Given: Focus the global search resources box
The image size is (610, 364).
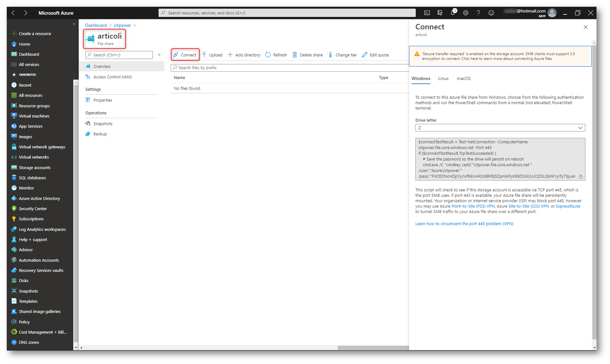Looking at the screenshot, I should pos(287,13).
